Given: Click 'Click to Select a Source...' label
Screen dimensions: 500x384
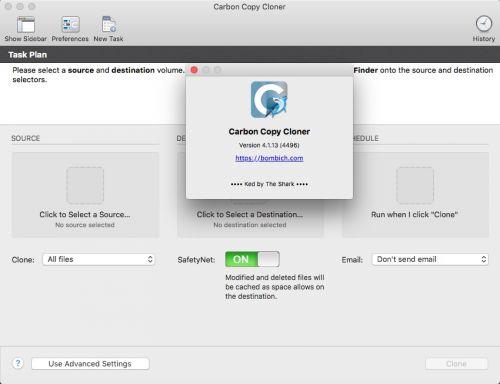Looking at the screenshot, I should coord(85,214).
